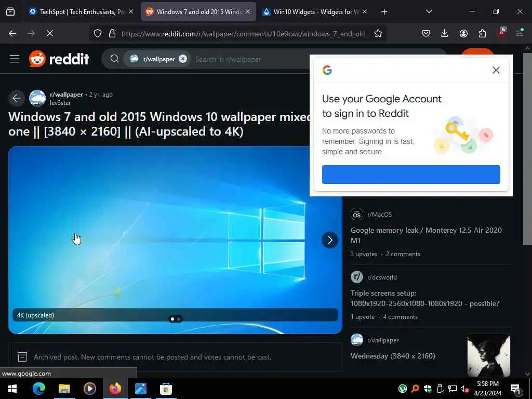532x399 pixels.
Task: Bookmark this page with star icon
Action: point(378,33)
